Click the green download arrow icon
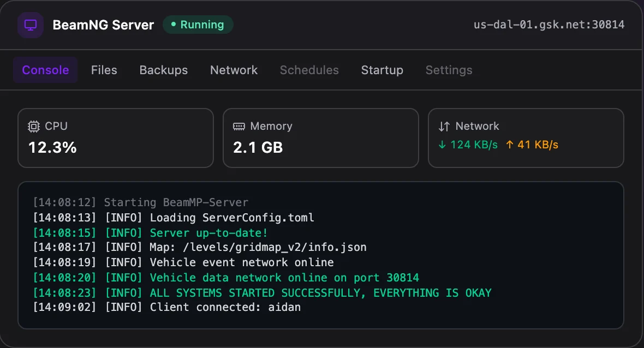Image resolution: width=644 pixels, height=348 pixels. [442, 145]
